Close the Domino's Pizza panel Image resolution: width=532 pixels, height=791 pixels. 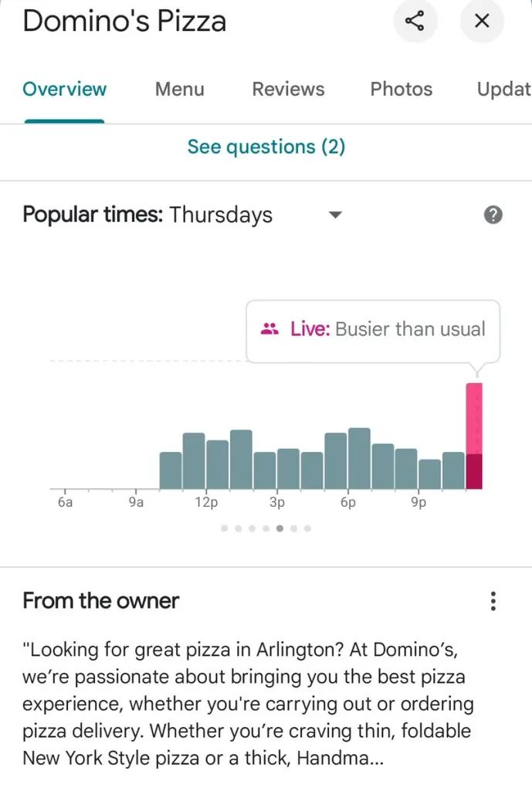point(482,21)
